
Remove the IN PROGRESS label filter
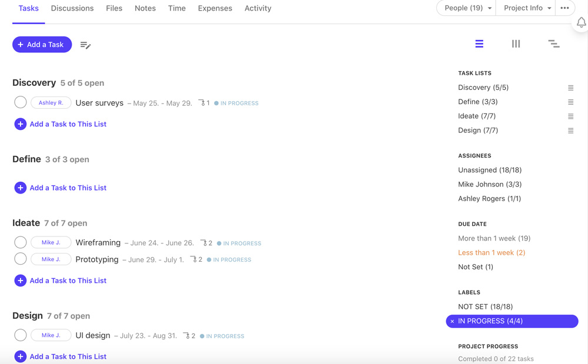click(x=452, y=321)
